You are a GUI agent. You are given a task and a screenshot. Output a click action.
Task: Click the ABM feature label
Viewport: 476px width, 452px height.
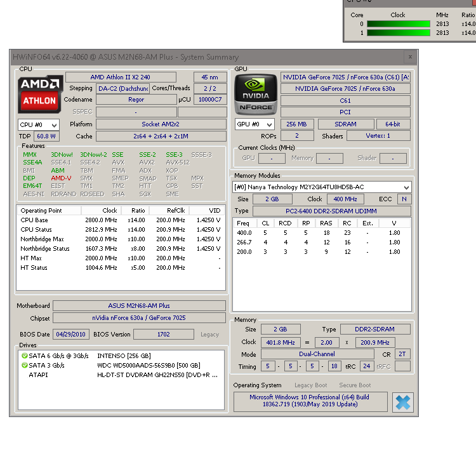(x=58, y=171)
